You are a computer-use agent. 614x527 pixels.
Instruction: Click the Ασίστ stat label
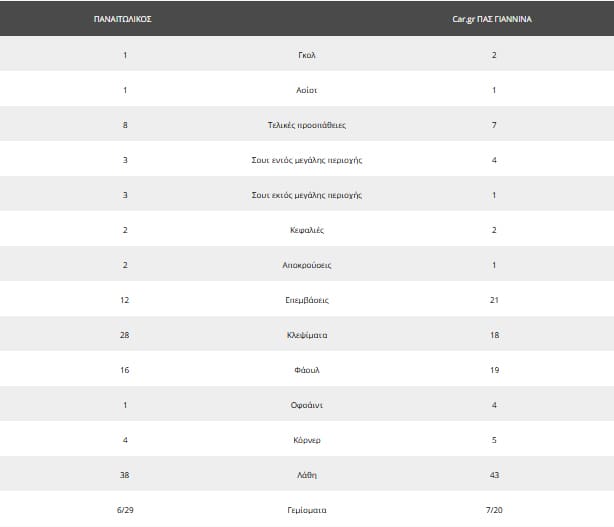coord(306,90)
